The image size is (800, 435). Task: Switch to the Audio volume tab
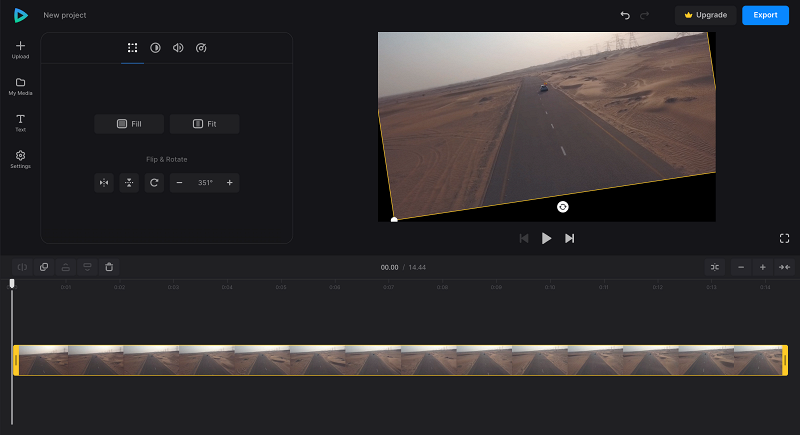click(178, 48)
